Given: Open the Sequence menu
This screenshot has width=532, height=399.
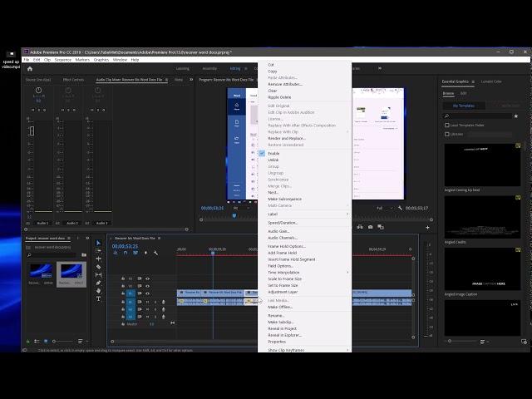Looking at the screenshot, I should pyautogui.click(x=63, y=60).
